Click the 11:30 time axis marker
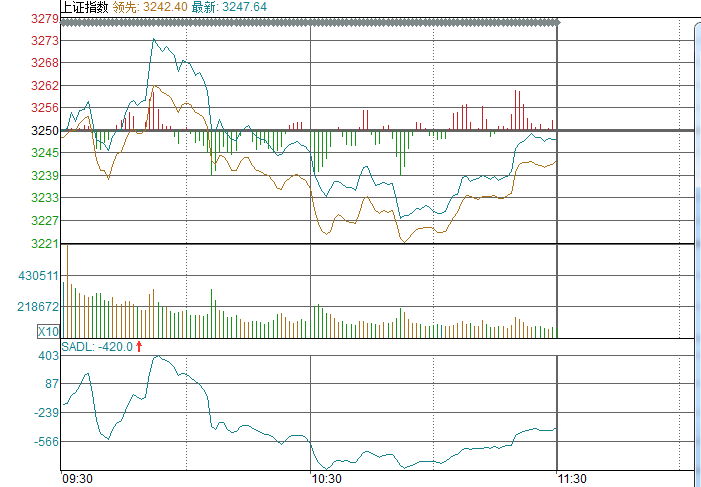Viewport: 701px width, 487px height. (x=572, y=479)
